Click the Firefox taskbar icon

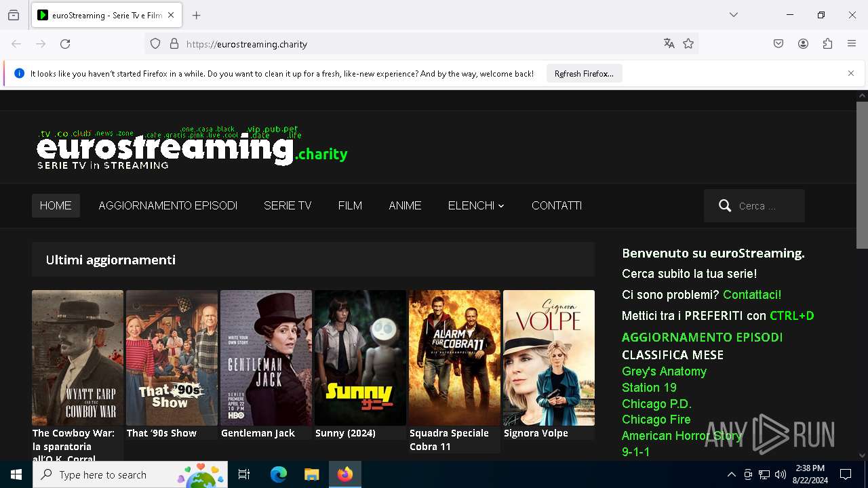coord(345,474)
